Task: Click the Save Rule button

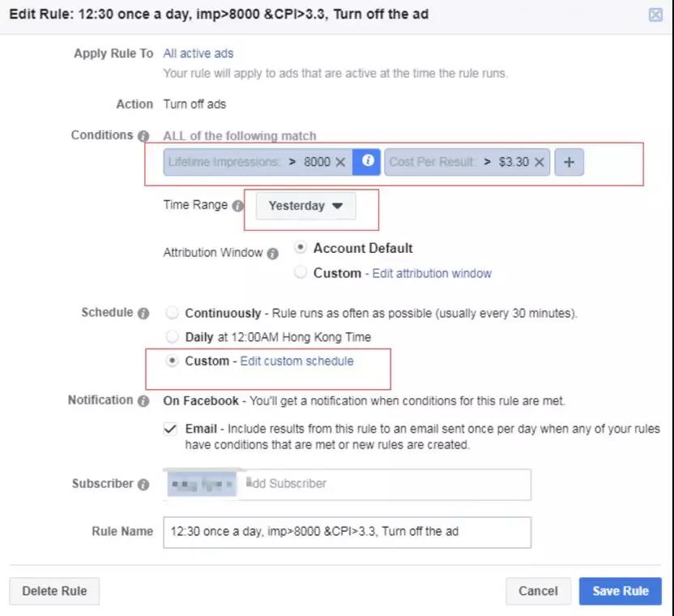Action: (620, 591)
